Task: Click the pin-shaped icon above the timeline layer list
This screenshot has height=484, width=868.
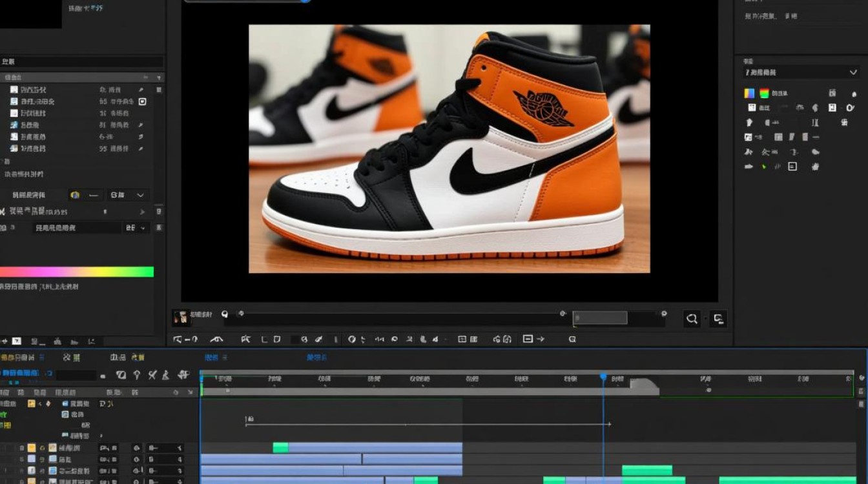Action: tap(137, 375)
